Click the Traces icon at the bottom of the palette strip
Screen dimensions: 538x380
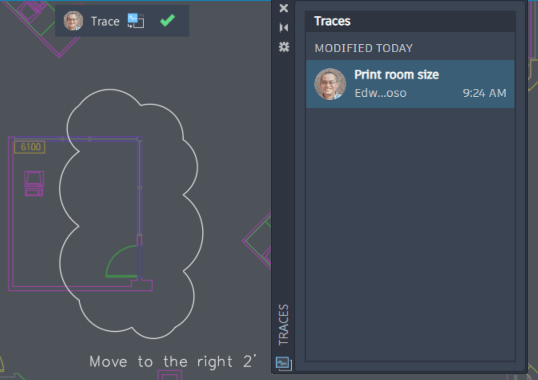(x=284, y=363)
